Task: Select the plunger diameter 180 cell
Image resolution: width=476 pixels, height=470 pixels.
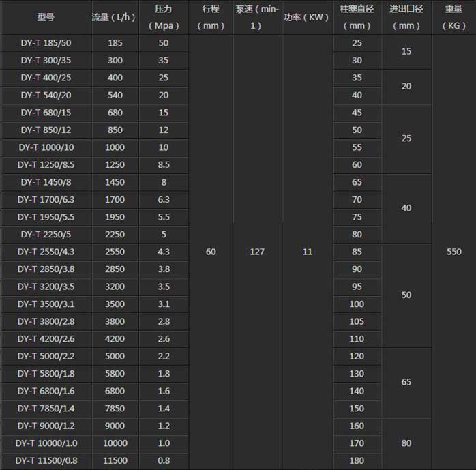Action: [356, 460]
